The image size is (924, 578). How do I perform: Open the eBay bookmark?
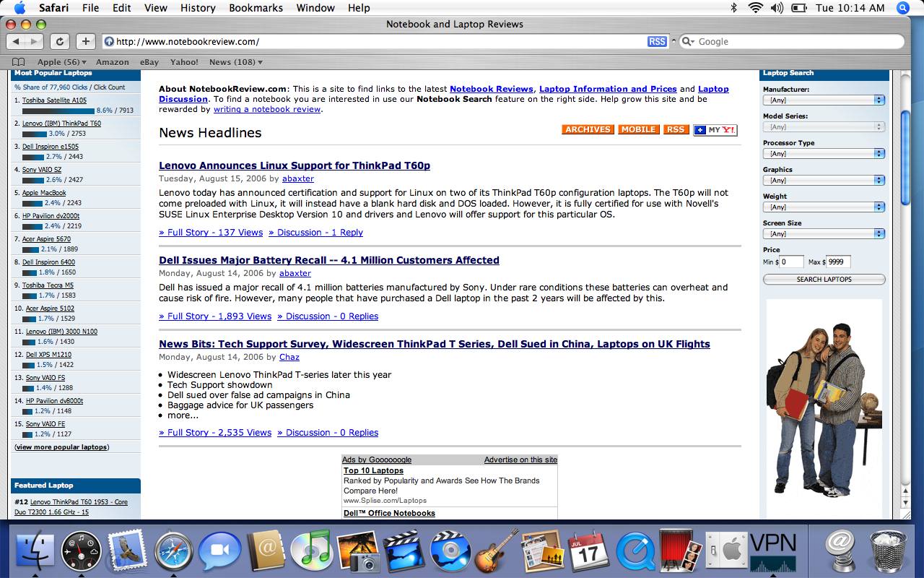[149, 62]
